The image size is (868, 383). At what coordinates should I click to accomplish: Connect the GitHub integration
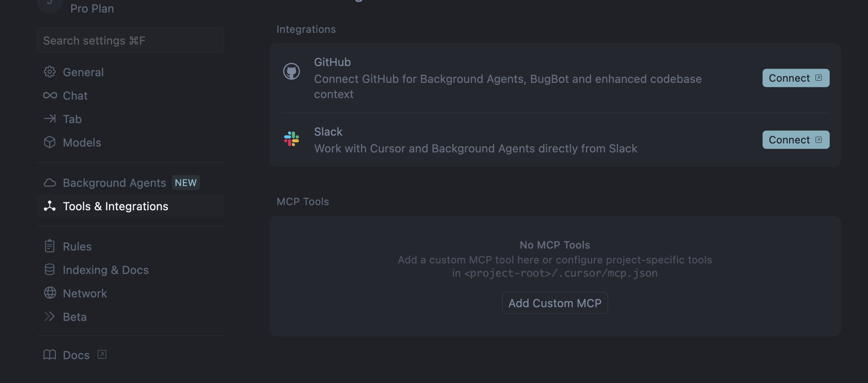[x=795, y=78]
